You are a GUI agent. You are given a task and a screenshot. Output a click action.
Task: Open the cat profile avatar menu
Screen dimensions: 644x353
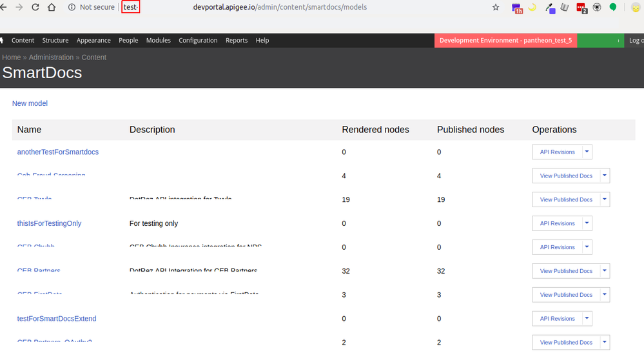[636, 7]
